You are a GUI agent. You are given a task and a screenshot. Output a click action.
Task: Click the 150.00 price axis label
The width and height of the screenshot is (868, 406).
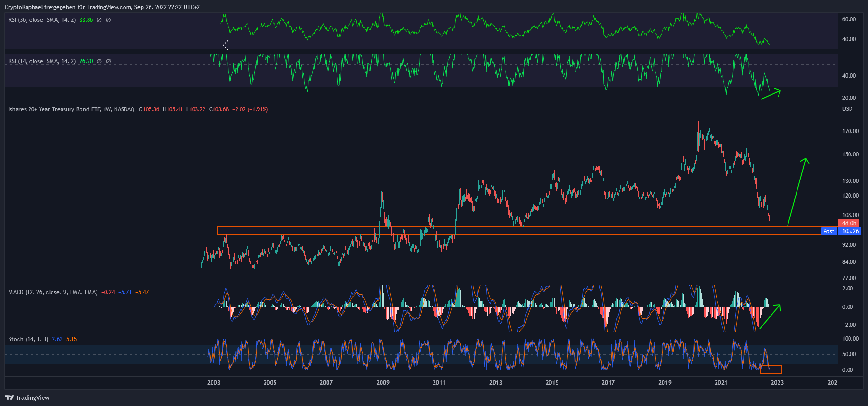click(850, 154)
